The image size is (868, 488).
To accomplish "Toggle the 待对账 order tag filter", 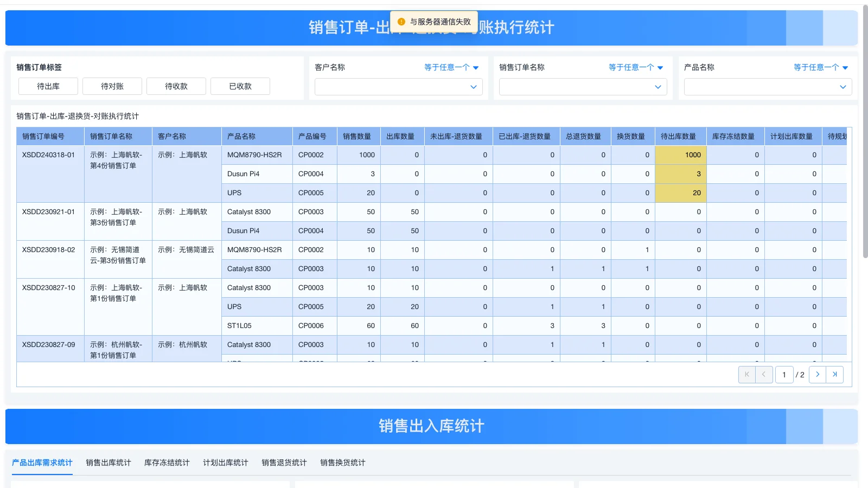I will coord(112,86).
